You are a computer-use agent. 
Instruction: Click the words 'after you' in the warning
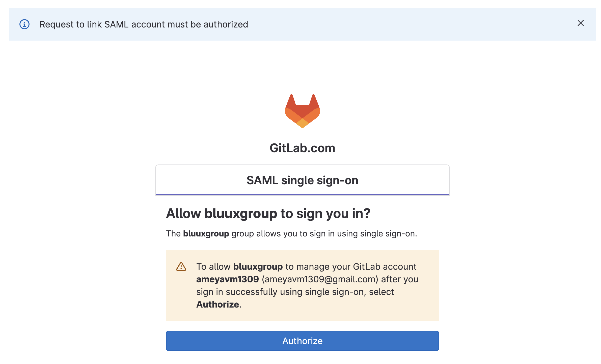pos(400,279)
